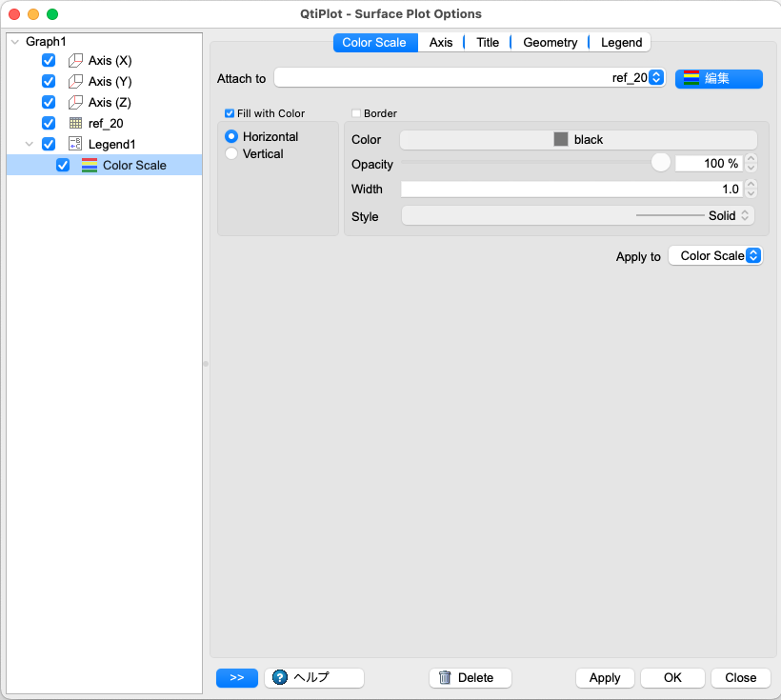781x700 pixels.
Task: Click the ref_20 matrix grid icon
Action: (75, 123)
